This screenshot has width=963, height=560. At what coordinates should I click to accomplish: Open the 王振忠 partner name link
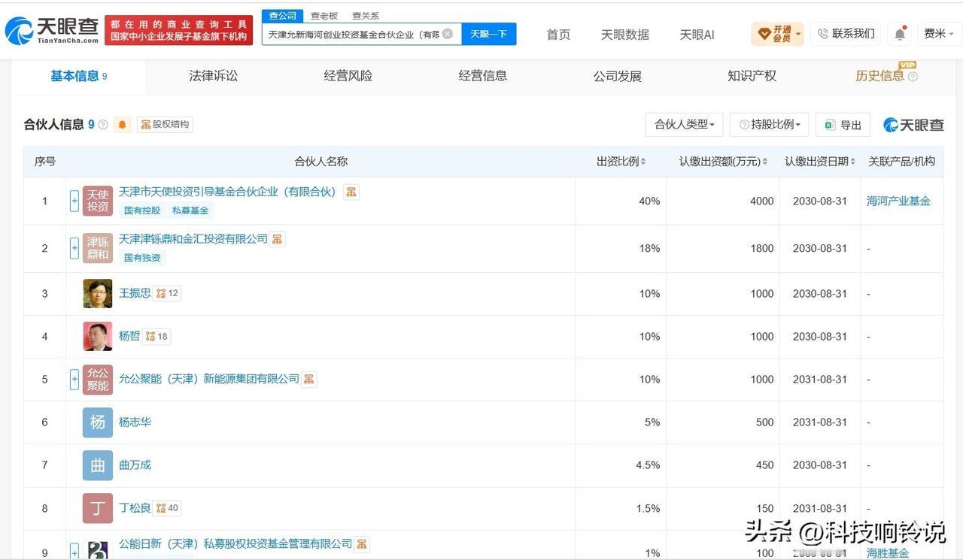click(x=135, y=293)
